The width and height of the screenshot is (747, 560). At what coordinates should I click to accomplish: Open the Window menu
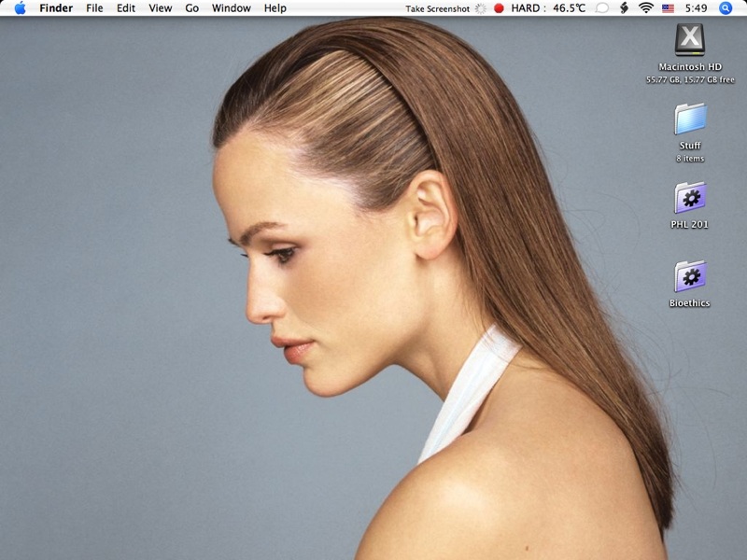point(231,8)
